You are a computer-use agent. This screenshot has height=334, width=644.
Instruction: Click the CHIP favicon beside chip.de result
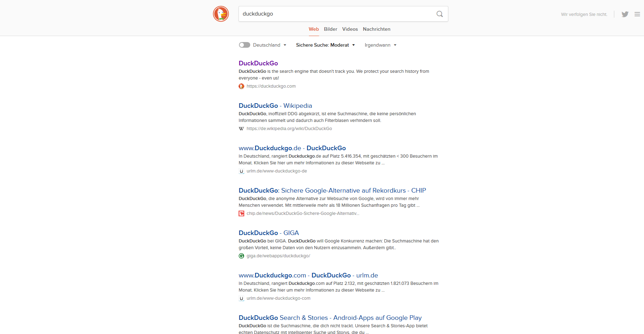[241, 213]
